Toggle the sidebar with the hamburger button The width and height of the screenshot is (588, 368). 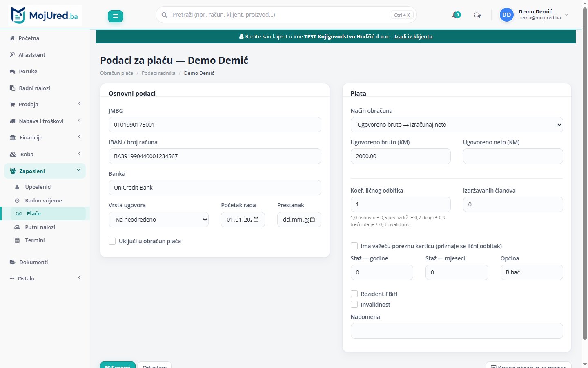(116, 16)
